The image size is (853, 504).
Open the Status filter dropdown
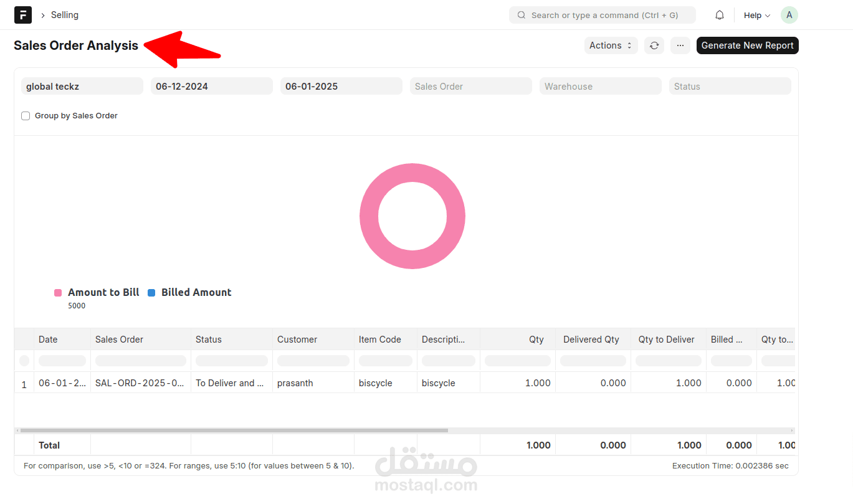point(730,87)
